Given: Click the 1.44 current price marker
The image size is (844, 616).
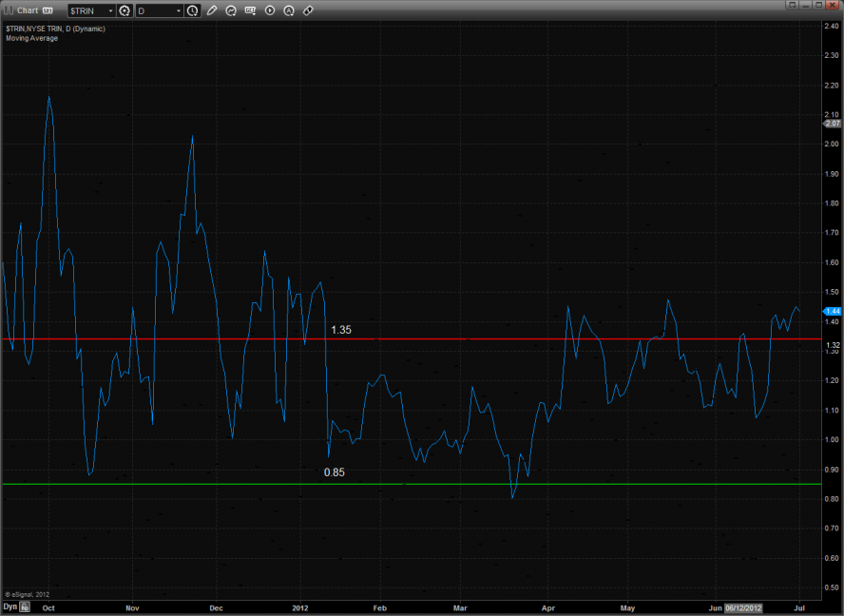Looking at the screenshot, I should point(833,311).
